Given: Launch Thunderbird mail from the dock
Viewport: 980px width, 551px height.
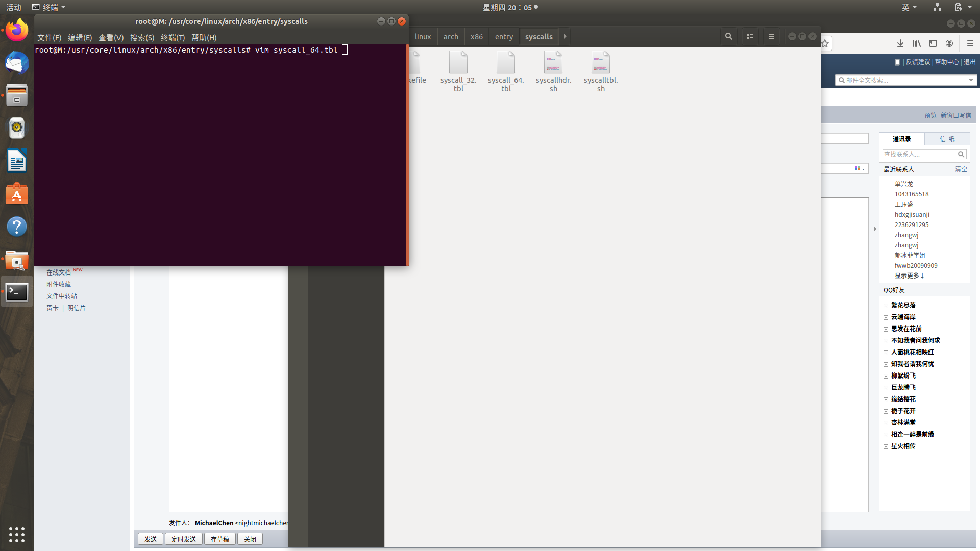Looking at the screenshot, I should (x=17, y=63).
